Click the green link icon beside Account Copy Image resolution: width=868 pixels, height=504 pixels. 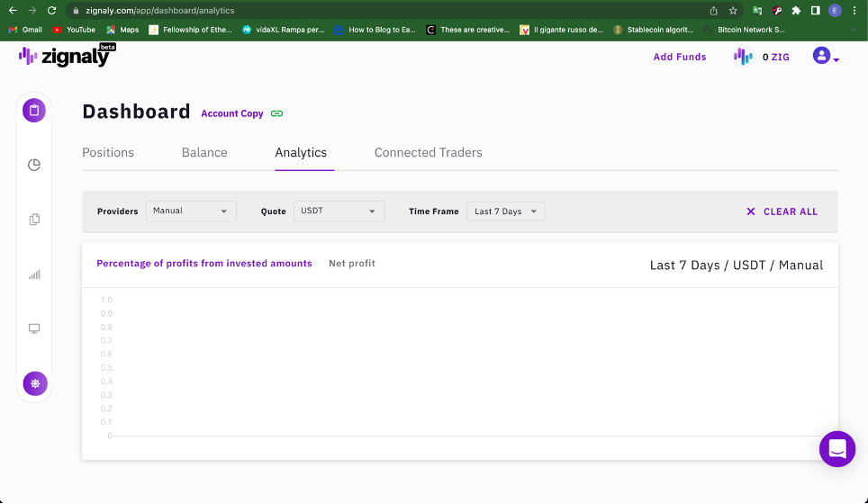[x=276, y=113]
